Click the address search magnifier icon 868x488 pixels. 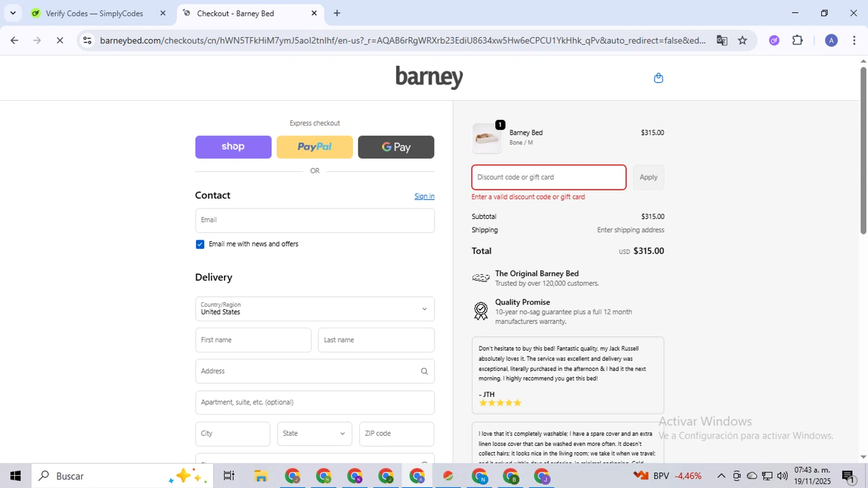tap(424, 372)
